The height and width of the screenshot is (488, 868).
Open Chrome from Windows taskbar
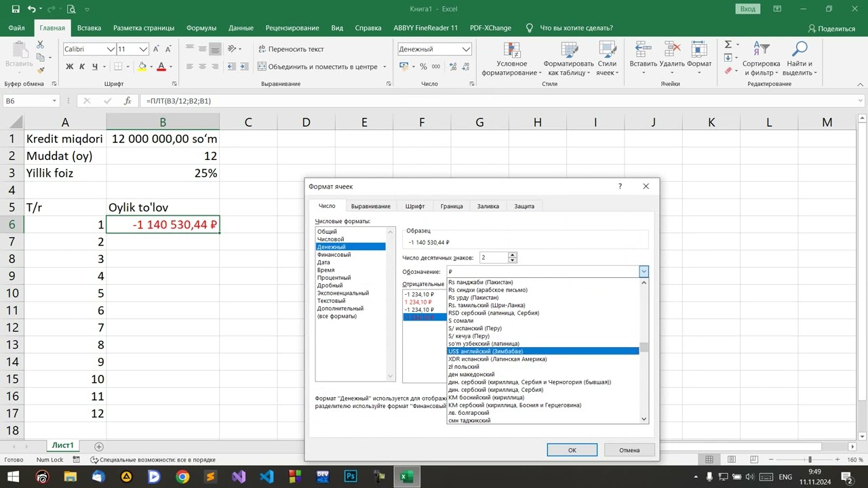[x=182, y=476]
